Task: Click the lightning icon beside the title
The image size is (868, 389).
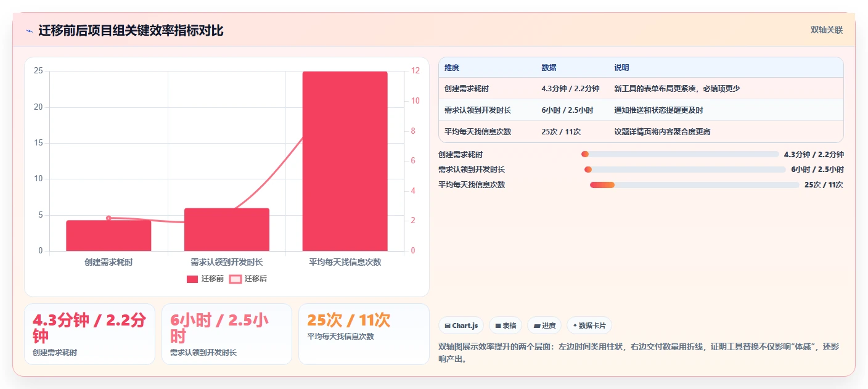Action: click(30, 30)
